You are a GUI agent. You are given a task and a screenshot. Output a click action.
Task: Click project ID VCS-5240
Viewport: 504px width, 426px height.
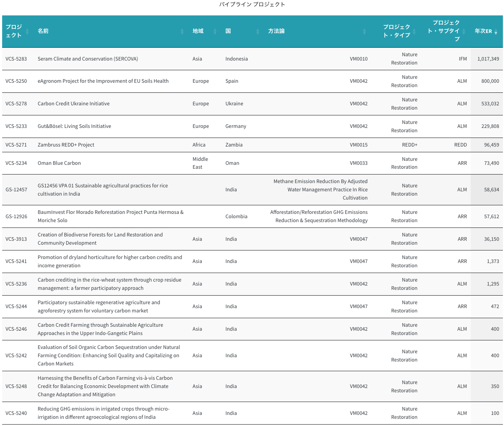coord(16,413)
